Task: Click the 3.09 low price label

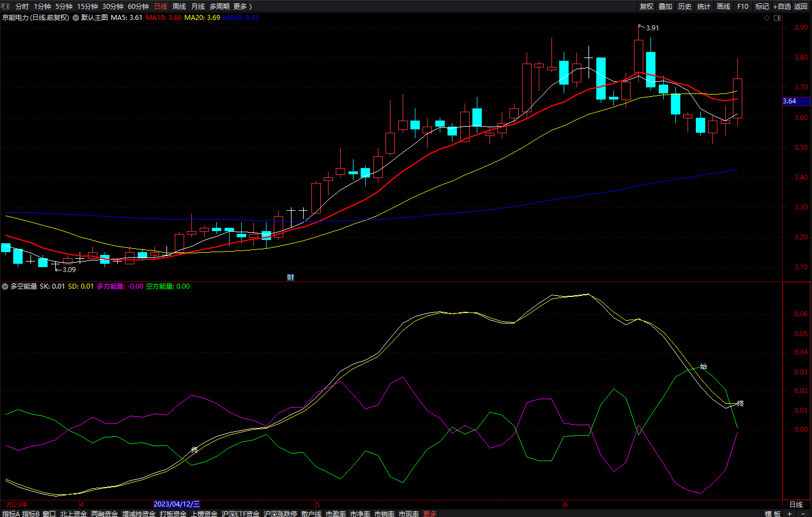Action: coord(69,270)
